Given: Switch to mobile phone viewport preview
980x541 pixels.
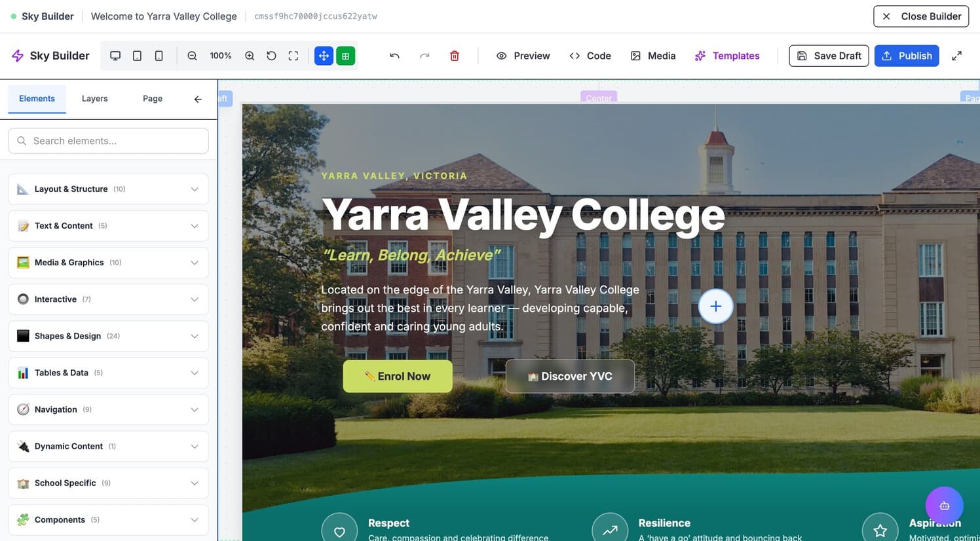Looking at the screenshot, I should coord(159,56).
